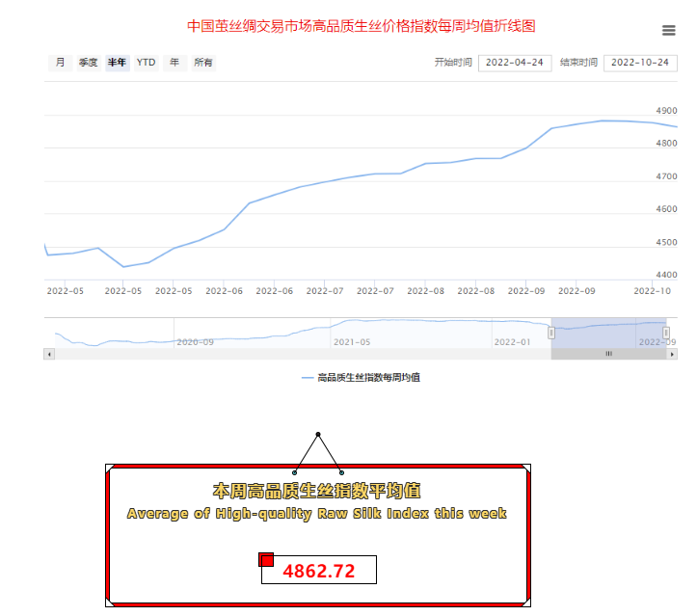Select the 季度 (quarter) range button
Screen dimensions: 697x616
point(88,63)
